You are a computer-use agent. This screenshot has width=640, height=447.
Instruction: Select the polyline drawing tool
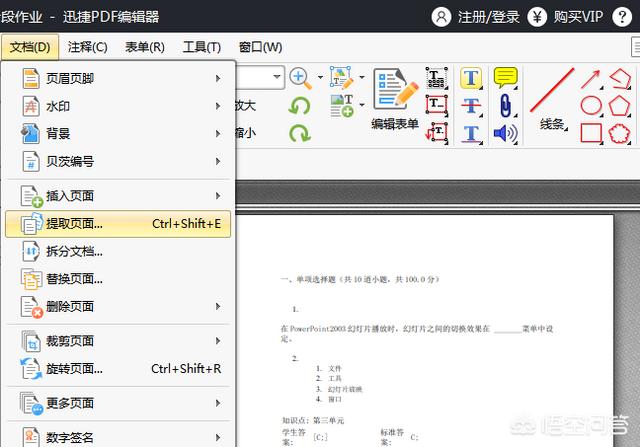point(620,78)
